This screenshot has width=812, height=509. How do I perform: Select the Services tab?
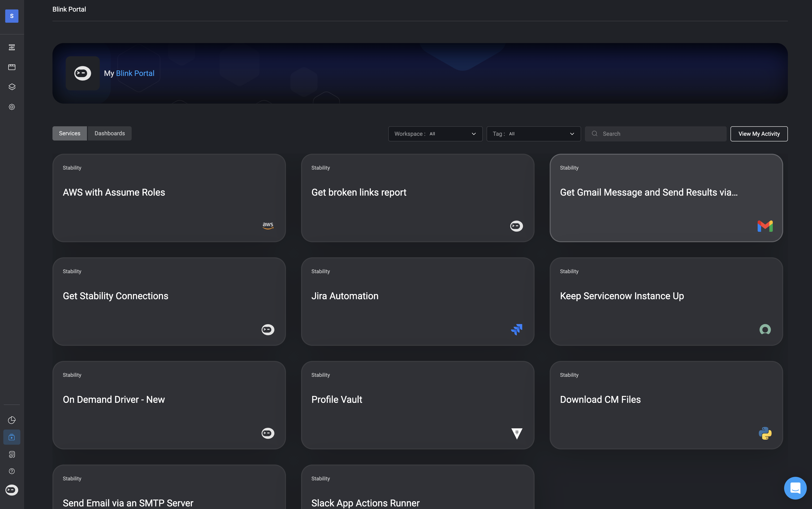[70, 133]
